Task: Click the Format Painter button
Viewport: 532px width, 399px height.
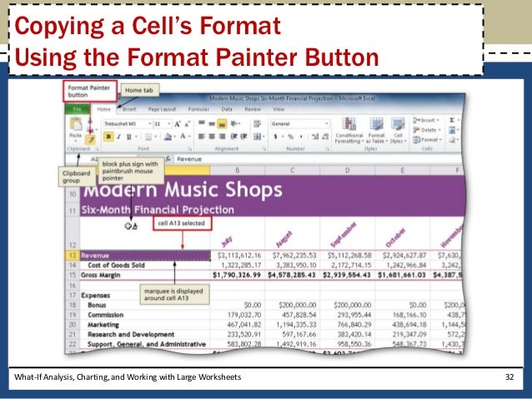Action: [90, 139]
